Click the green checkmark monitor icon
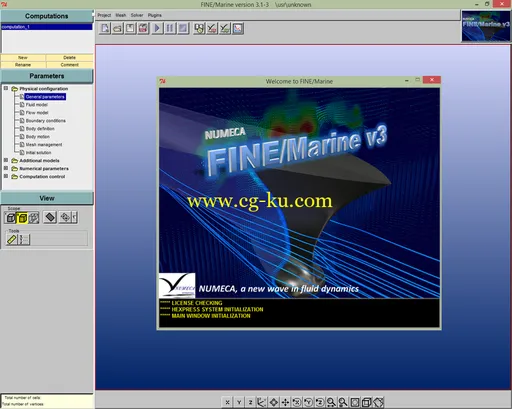Screen dimensions: 512x409 pos(225,28)
